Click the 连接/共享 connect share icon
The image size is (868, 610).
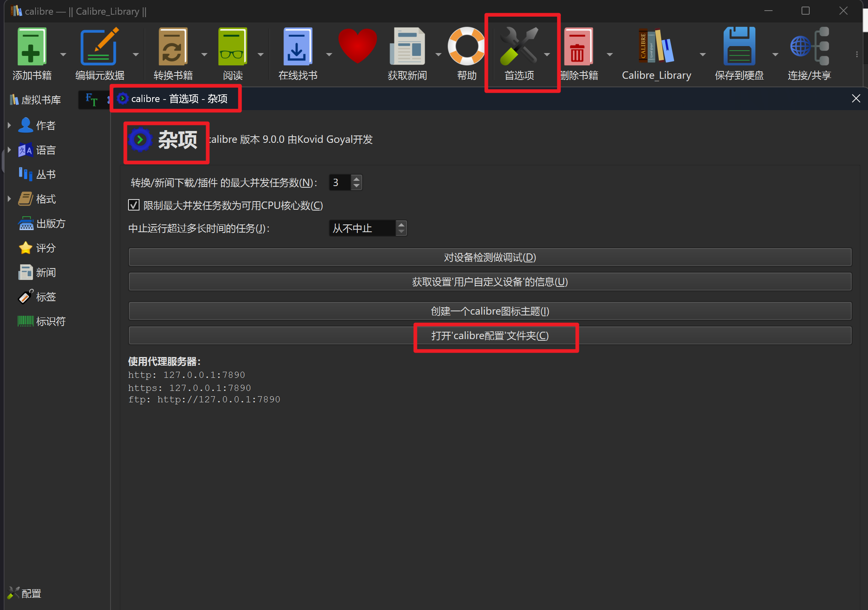[x=809, y=47]
